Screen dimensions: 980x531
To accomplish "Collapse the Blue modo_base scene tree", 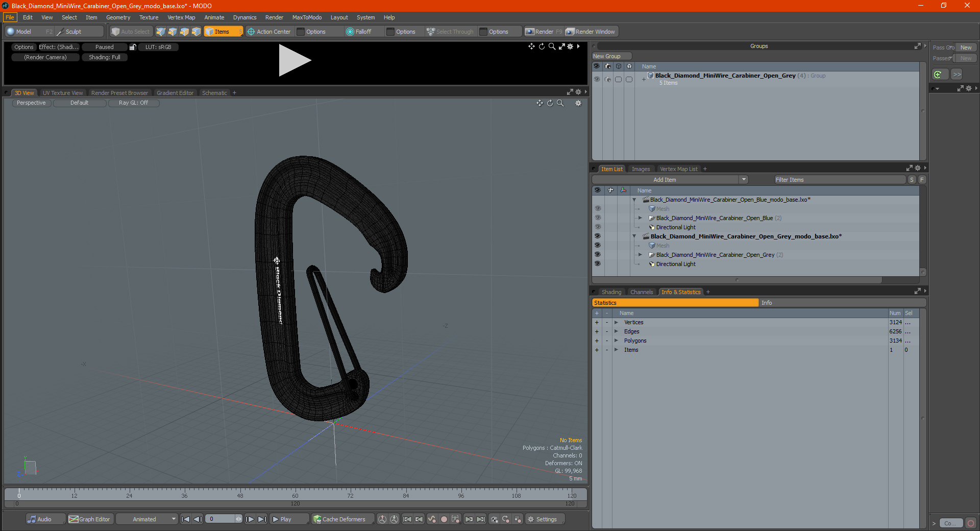I will 634,200.
